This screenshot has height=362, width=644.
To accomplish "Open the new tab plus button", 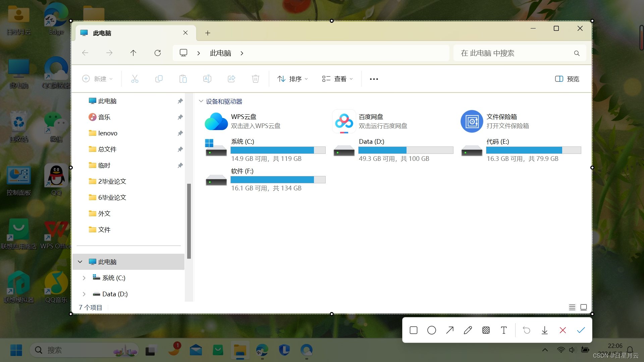I will pos(208,33).
